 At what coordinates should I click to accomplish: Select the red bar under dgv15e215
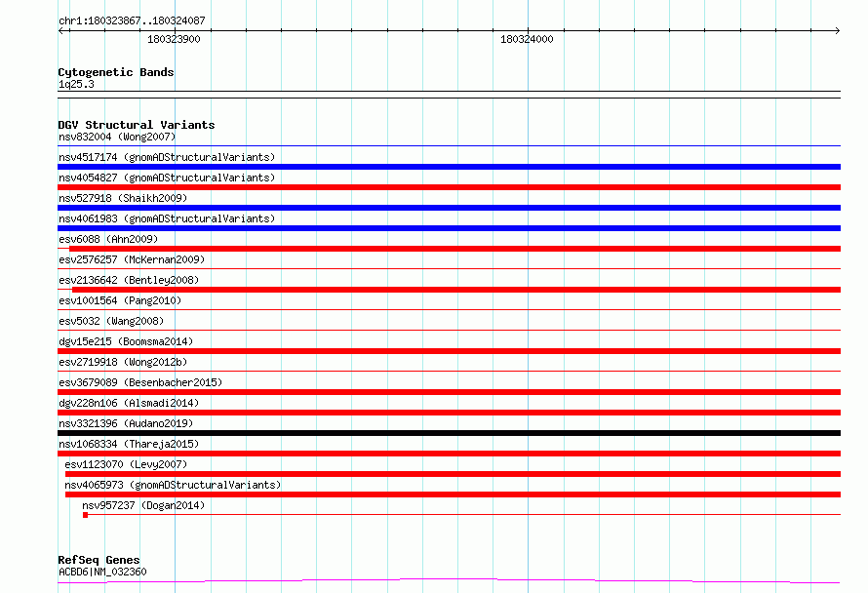pos(449,351)
